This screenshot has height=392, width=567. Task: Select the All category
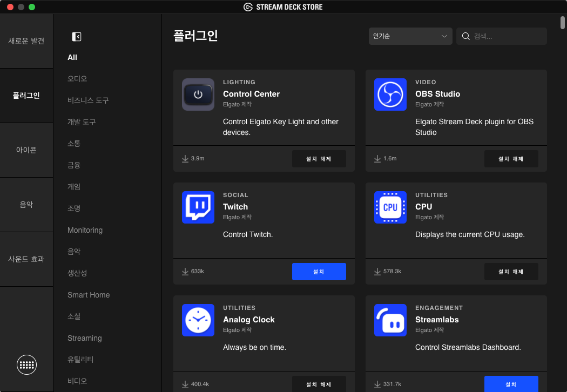click(x=72, y=57)
